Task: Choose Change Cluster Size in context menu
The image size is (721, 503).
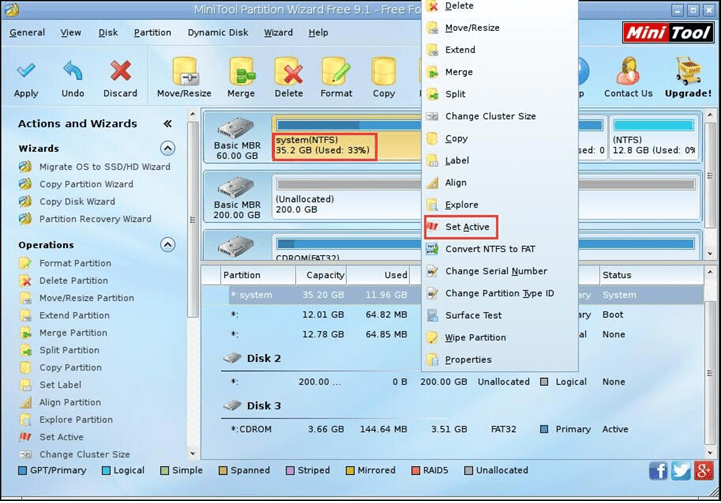Action: point(500,116)
